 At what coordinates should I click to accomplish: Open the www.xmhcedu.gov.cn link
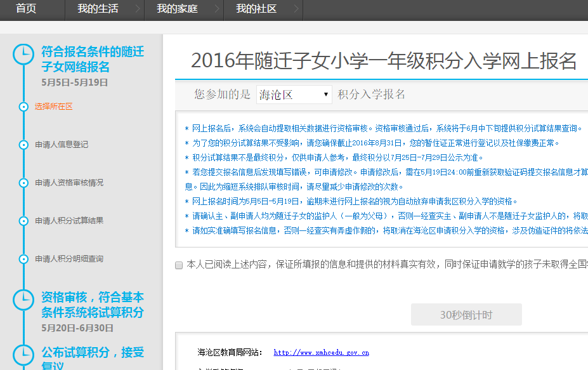coord(321,352)
